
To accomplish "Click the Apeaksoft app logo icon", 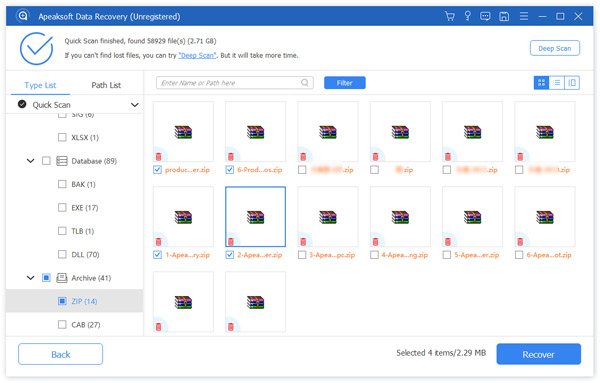I will coord(23,16).
